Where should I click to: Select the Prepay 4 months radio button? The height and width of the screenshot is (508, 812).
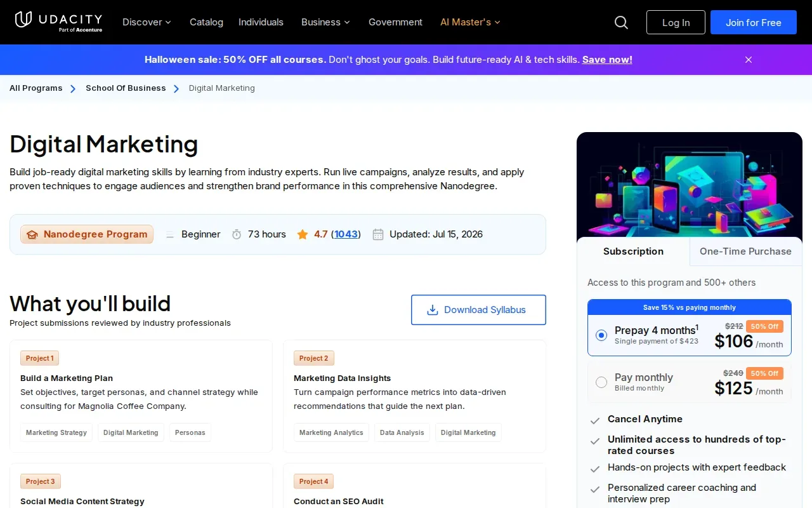point(601,335)
